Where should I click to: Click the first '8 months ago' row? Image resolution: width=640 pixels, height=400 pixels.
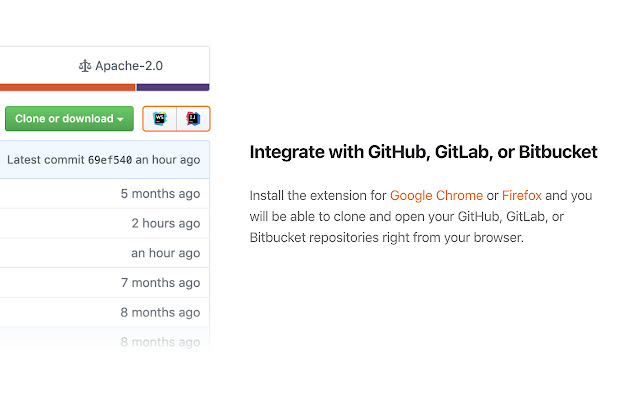point(160,312)
